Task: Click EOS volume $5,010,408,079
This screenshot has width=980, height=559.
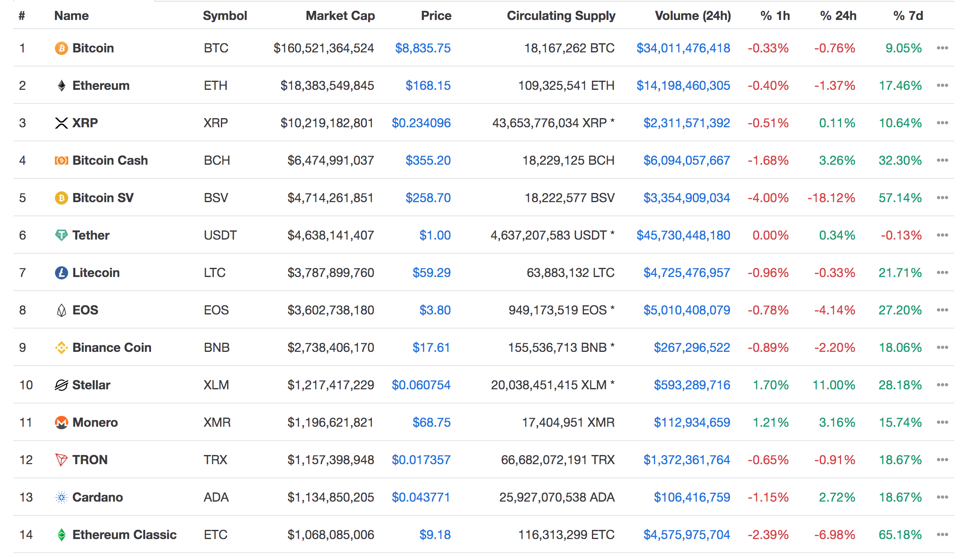Action: click(687, 310)
